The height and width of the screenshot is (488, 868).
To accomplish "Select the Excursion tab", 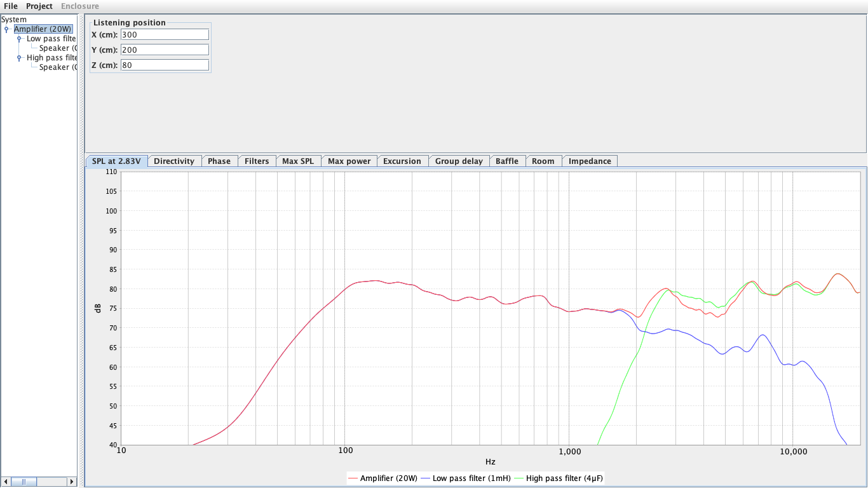I will point(402,161).
